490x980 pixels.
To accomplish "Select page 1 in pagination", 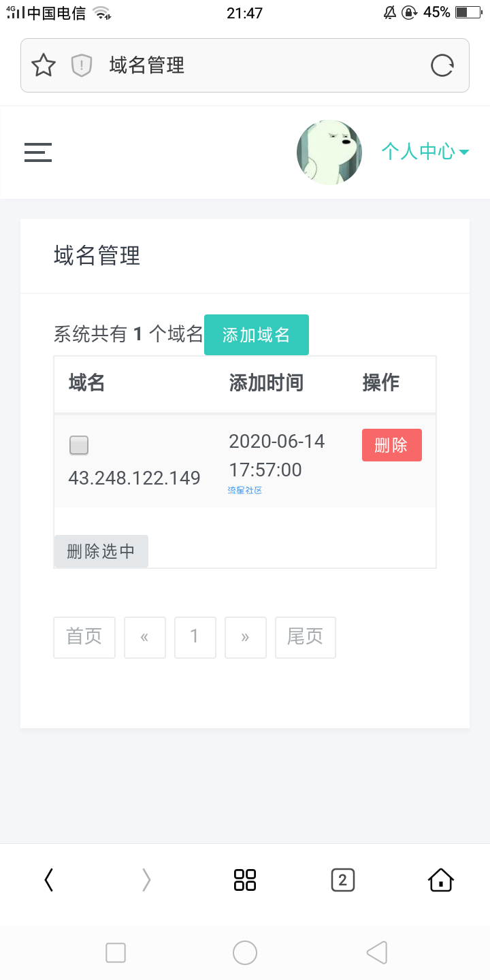I will [195, 637].
